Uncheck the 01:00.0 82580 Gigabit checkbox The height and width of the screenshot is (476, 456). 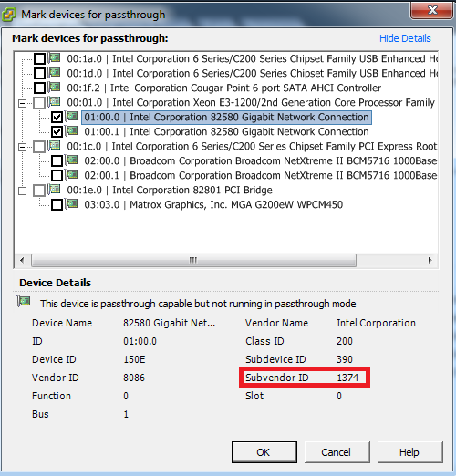coord(57,117)
